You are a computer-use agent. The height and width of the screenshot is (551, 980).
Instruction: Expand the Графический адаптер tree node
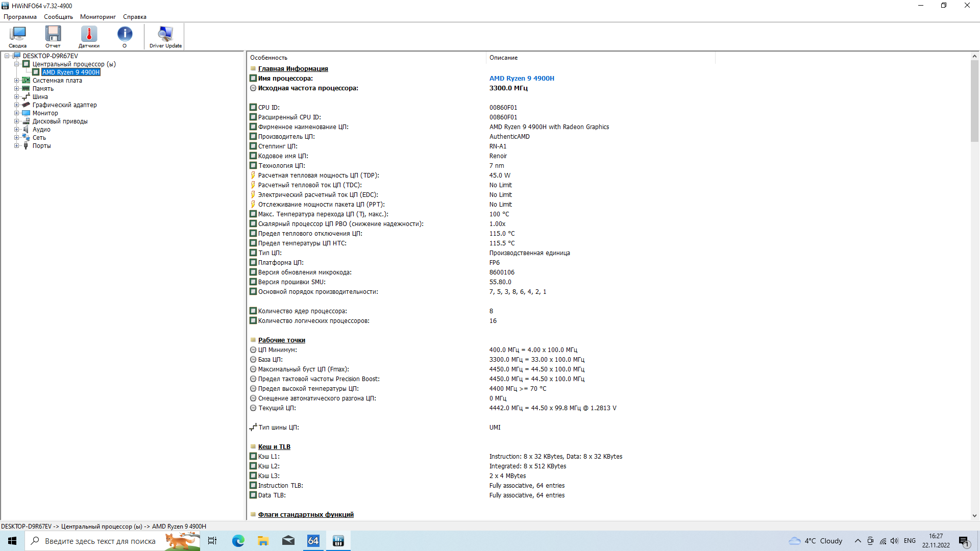click(16, 105)
